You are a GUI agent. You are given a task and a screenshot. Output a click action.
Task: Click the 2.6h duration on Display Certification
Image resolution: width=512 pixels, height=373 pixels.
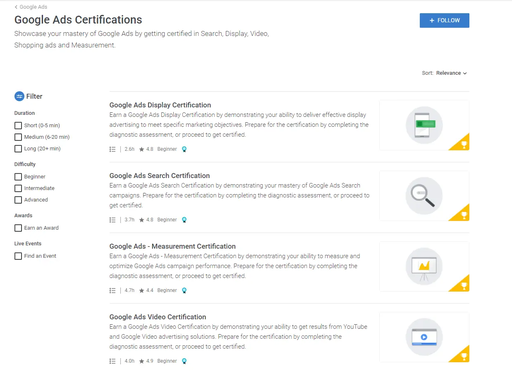tap(129, 149)
